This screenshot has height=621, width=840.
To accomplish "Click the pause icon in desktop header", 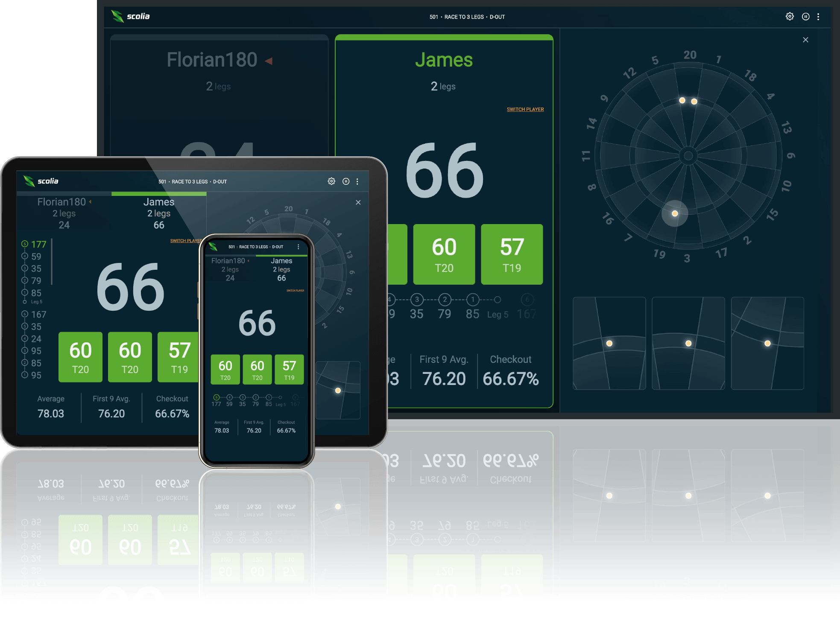I will click(805, 17).
